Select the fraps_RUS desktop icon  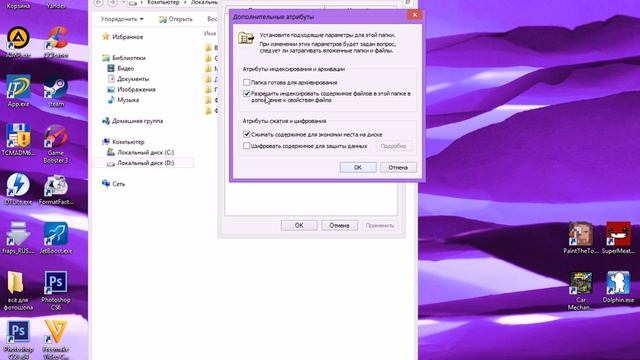[x=18, y=238]
